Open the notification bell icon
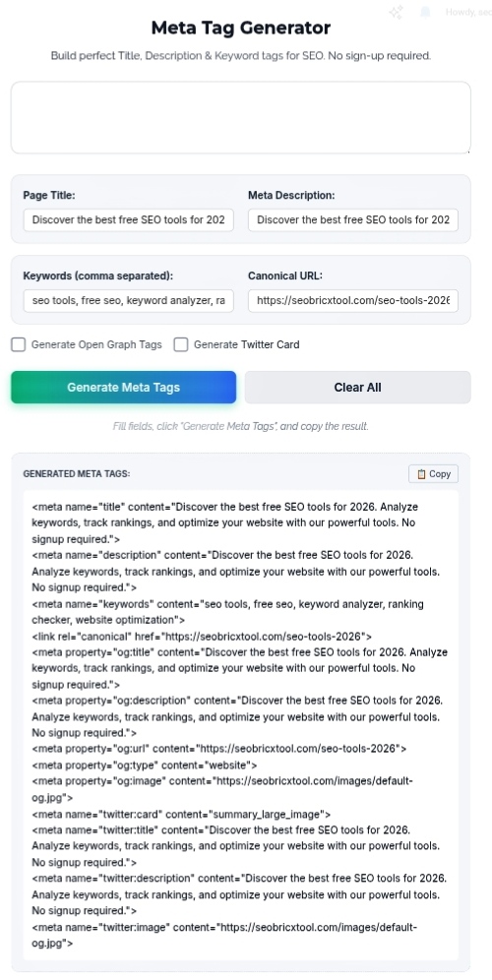Image resolution: width=492 pixels, height=980 pixels. pyautogui.click(x=425, y=12)
